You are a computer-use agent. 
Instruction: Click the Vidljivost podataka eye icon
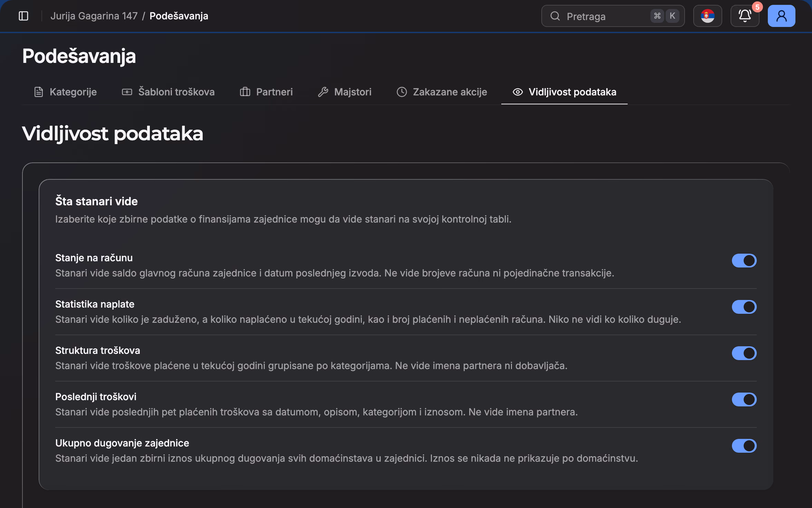518,92
